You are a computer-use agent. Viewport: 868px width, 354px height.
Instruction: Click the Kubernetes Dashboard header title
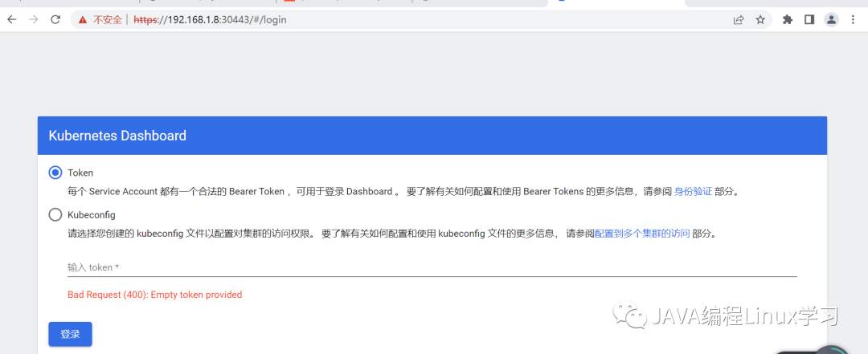(x=117, y=136)
